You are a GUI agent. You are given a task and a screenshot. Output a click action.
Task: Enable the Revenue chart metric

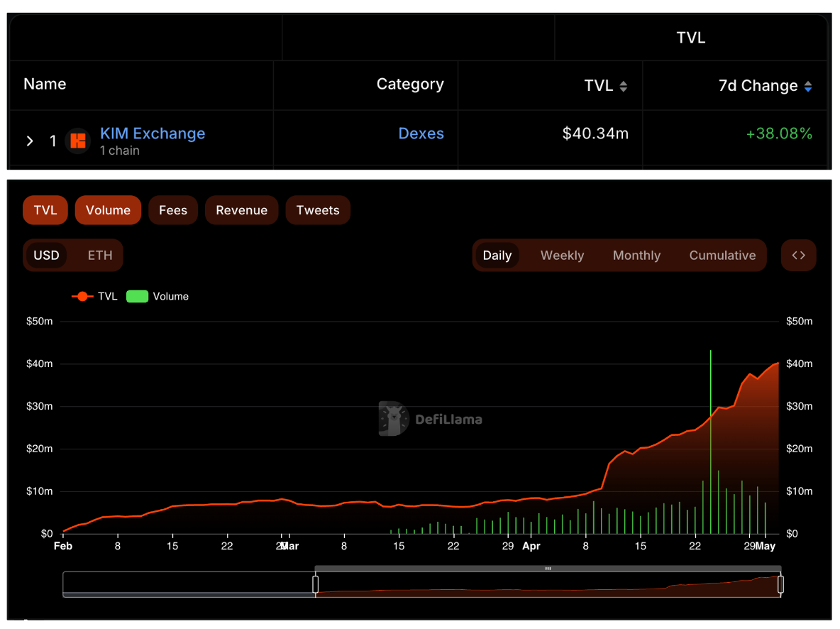click(242, 210)
